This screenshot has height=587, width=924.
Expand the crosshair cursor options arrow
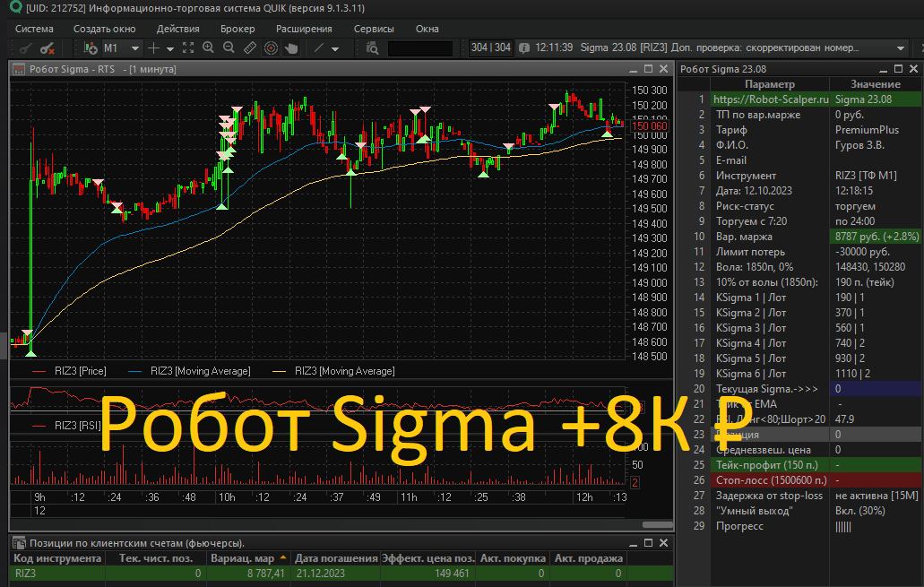tap(170, 48)
